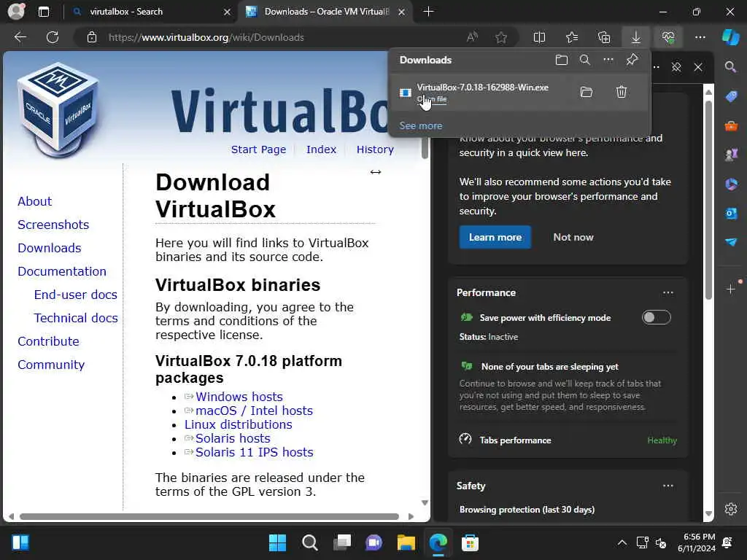Download Solaris 11 IPS hosts package
Image resolution: width=747 pixels, height=560 pixels.
pos(254,452)
